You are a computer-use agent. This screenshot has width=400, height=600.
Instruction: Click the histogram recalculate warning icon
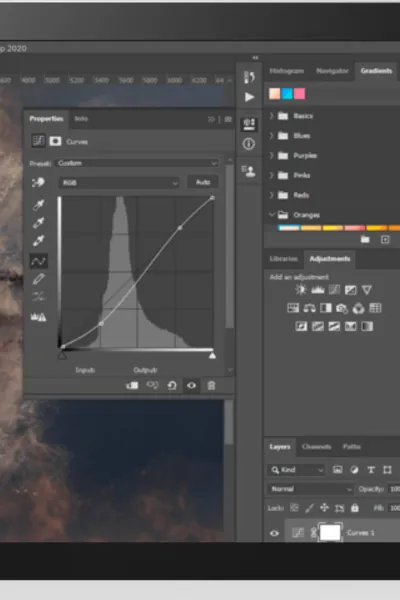[x=38, y=317]
